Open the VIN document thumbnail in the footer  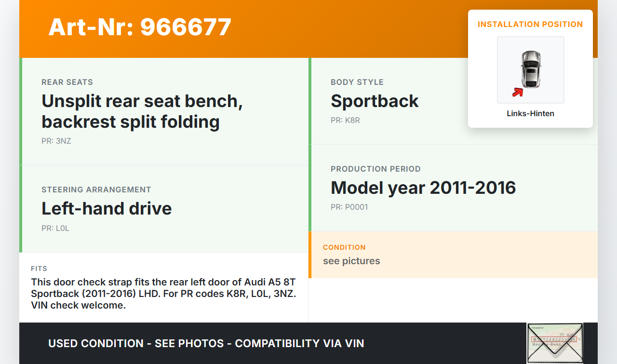[x=555, y=343]
